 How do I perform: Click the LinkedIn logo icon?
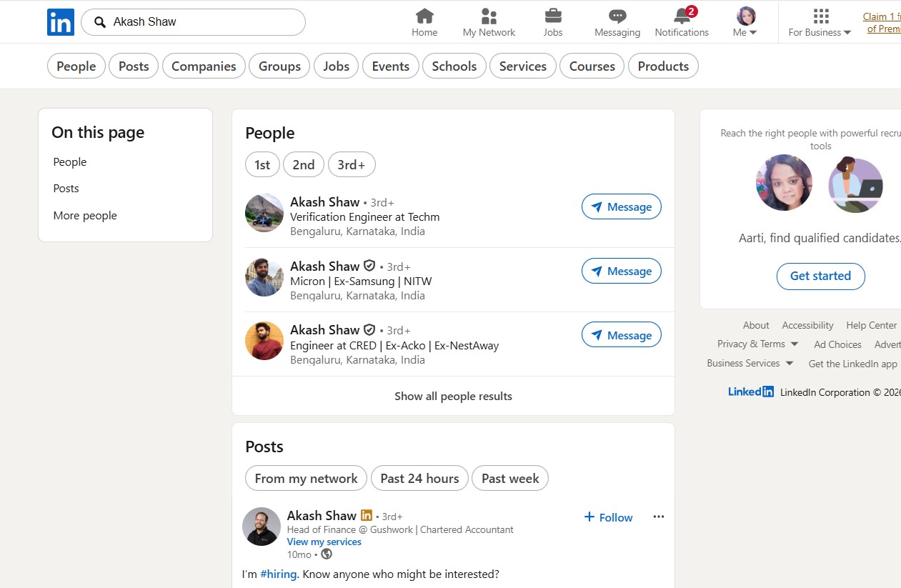[61, 22]
